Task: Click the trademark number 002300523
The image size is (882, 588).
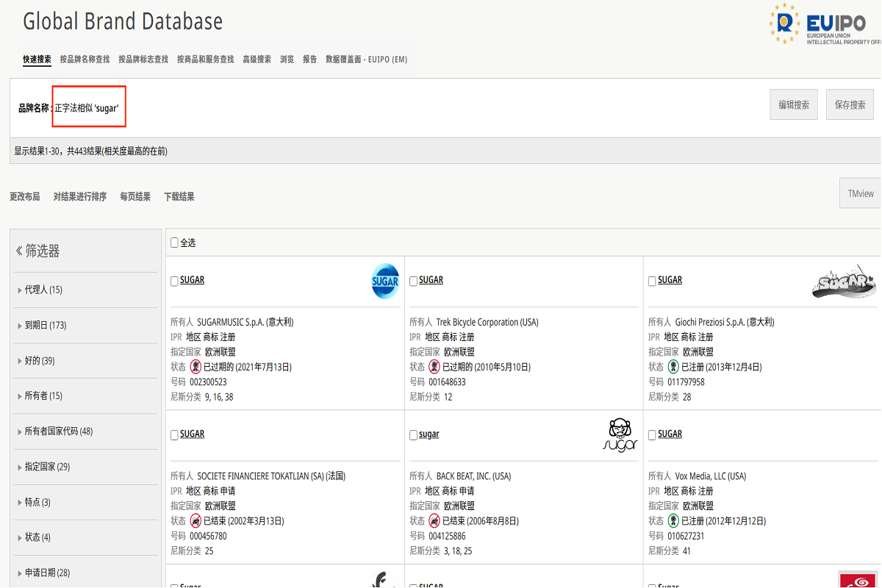Action: 208,382
